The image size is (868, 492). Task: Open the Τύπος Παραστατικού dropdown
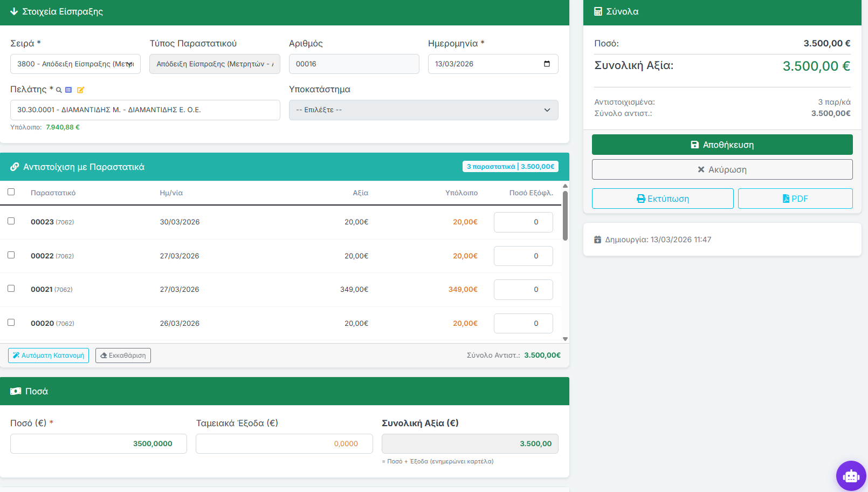[x=215, y=64]
